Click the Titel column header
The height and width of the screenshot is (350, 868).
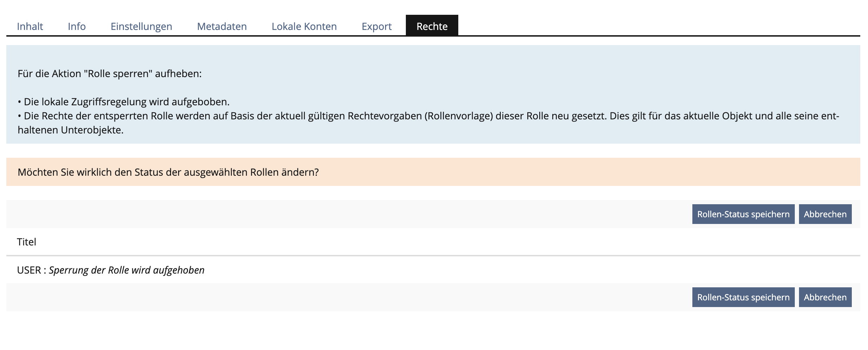coord(26,242)
